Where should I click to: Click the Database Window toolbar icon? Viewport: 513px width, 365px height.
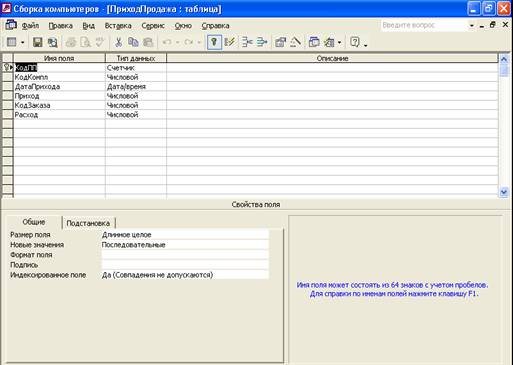(314, 42)
